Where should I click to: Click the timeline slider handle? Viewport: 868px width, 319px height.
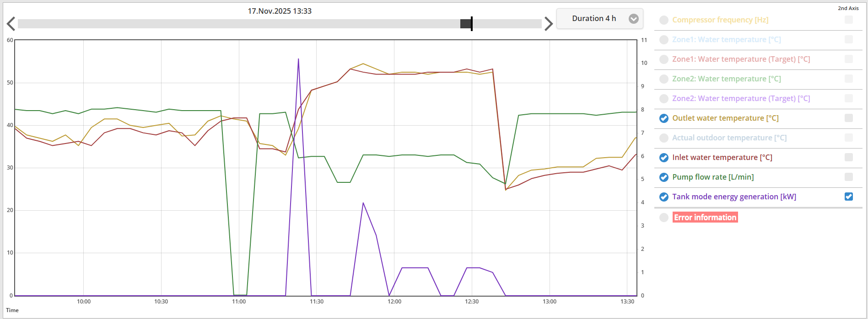[x=467, y=24]
